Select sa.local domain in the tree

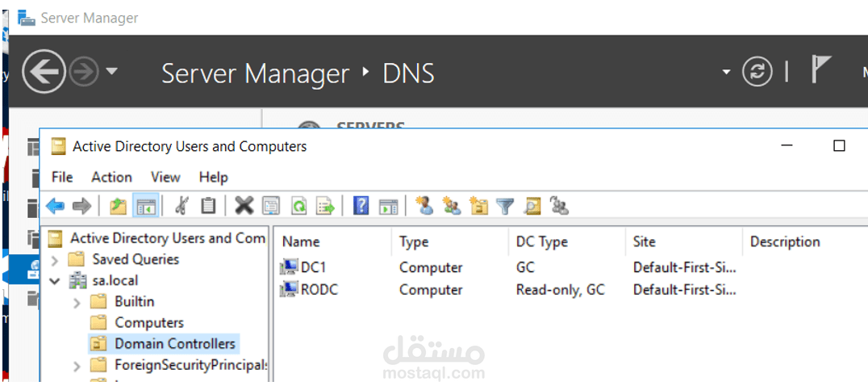pos(115,280)
